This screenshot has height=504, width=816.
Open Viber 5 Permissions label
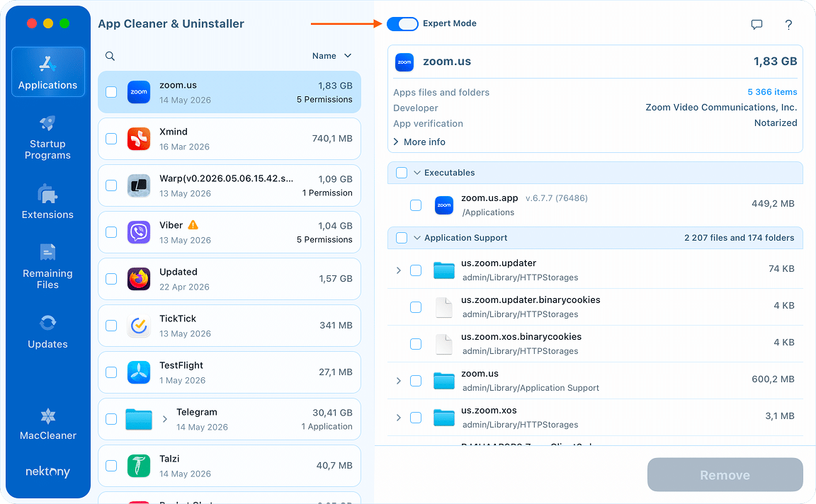tap(324, 240)
